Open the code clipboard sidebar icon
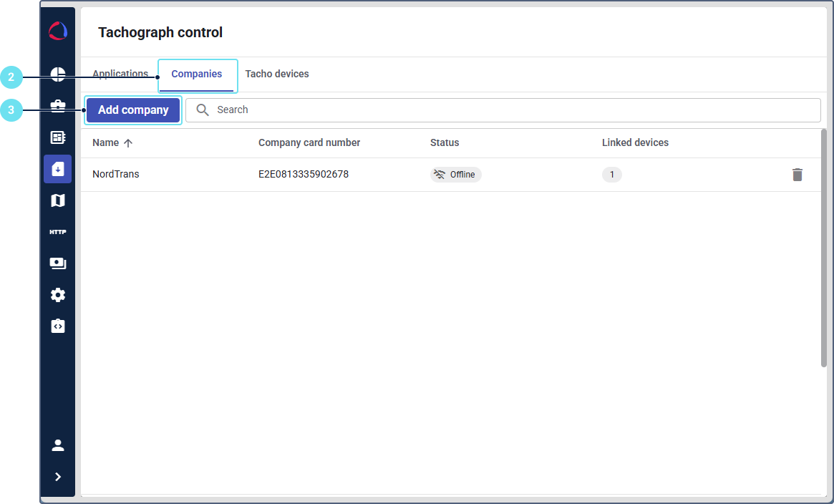 [58, 326]
